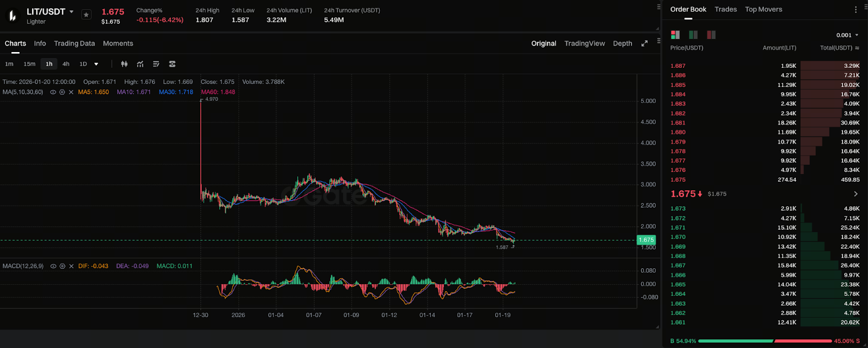Open the indicators icon in chart toolbar
Screen dimensions: 868x348
pos(141,64)
